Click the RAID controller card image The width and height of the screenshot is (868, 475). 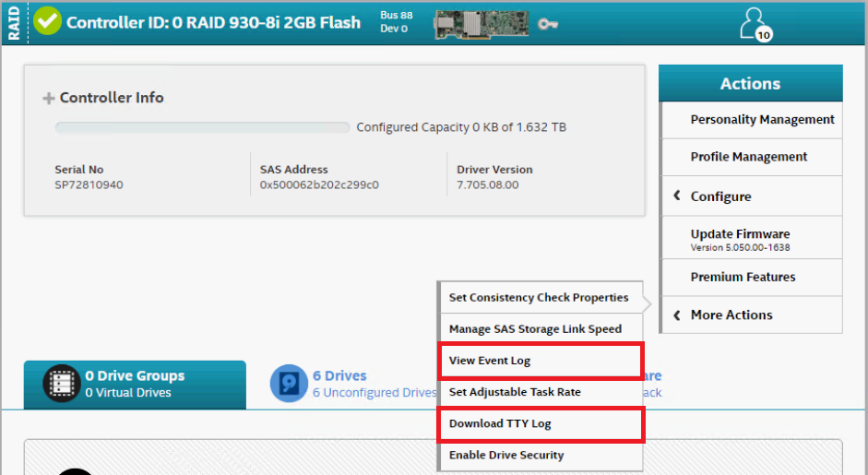pos(482,24)
